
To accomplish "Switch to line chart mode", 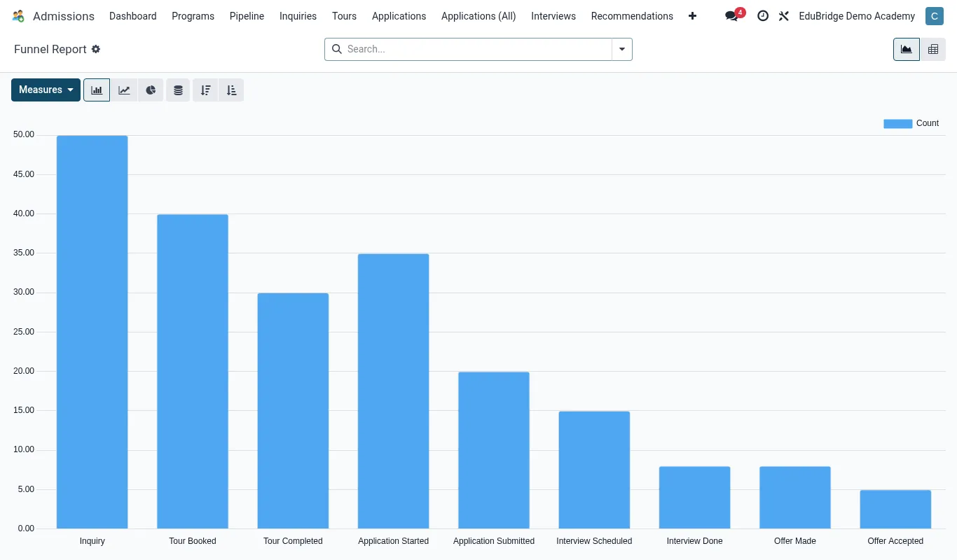I will pos(124,90).
